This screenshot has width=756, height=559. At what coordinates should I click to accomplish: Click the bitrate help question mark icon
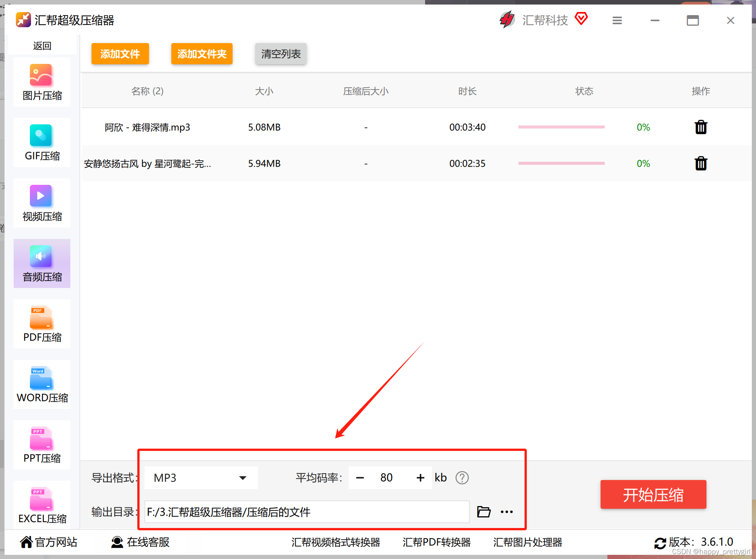point(462,478)
